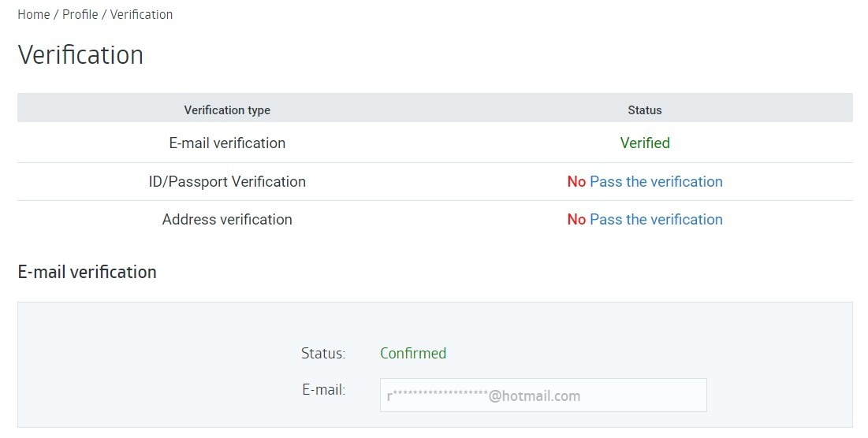Screen dimensions: 868x438
Task: Click the red No beside Address verification
Action: point(576,220)
